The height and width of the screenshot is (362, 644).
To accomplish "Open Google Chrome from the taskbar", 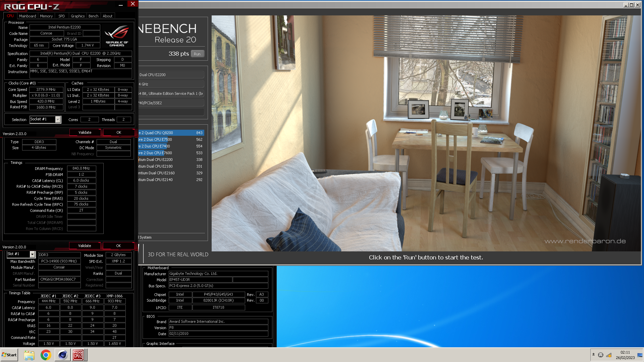I will click(46, 355).
